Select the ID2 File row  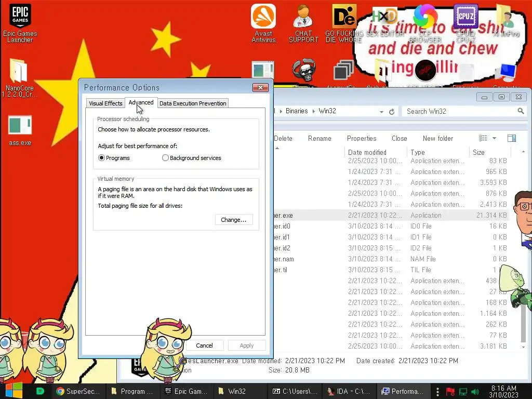point(391,248)
